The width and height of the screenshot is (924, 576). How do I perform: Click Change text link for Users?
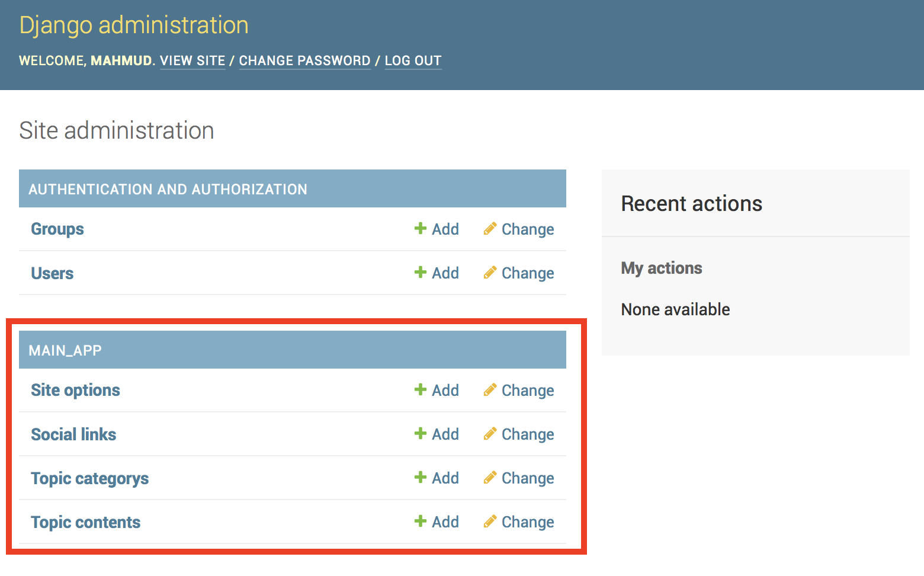pos(528,273)
